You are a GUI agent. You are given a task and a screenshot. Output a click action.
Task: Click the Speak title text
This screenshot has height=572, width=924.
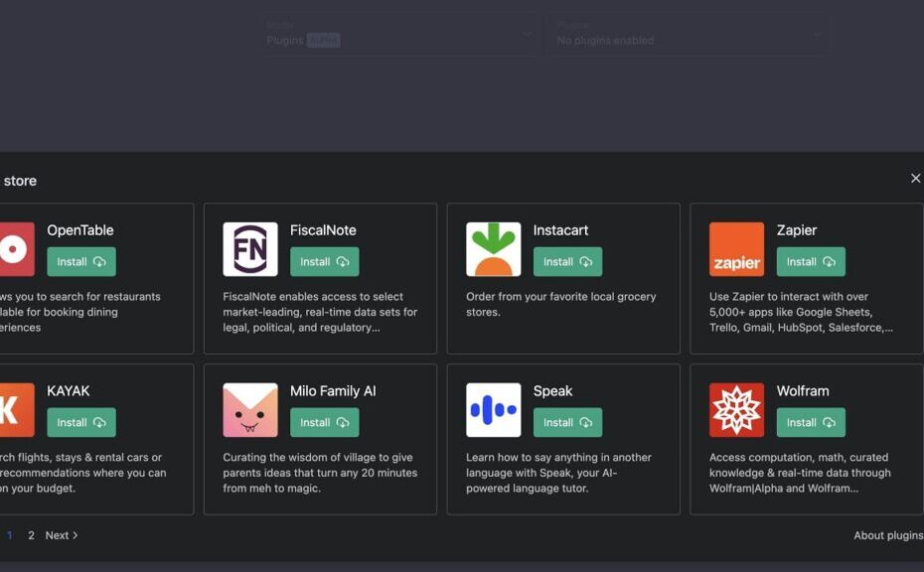(x=552, y=391)
